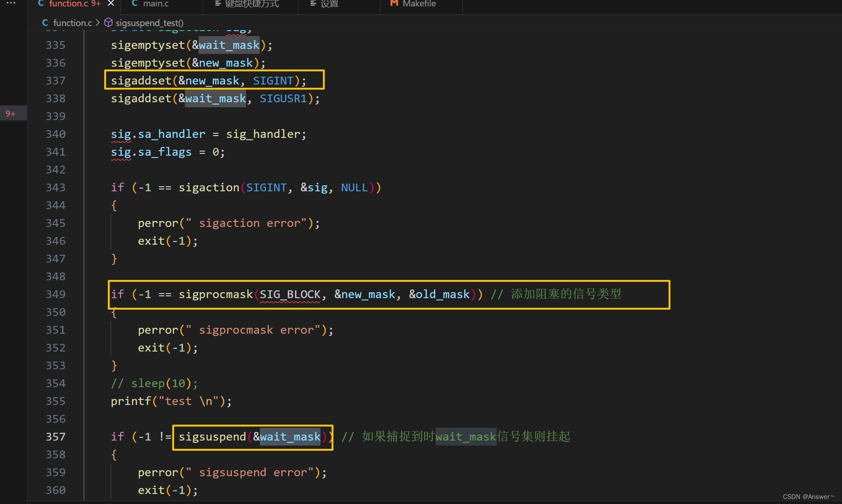
Task: Click the method cube icon in breadcrumb
Action: coord(108,22)
